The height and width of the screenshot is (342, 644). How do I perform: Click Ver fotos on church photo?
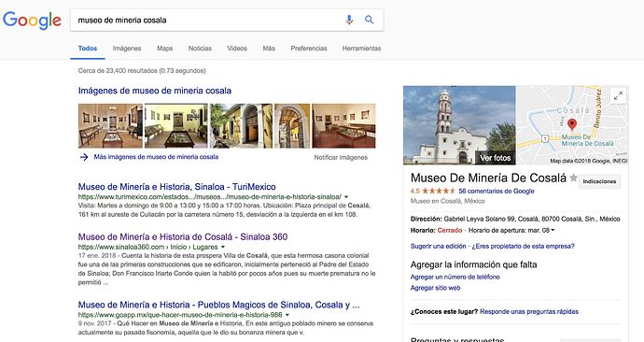pyautogui.click(x=495, y=158)
